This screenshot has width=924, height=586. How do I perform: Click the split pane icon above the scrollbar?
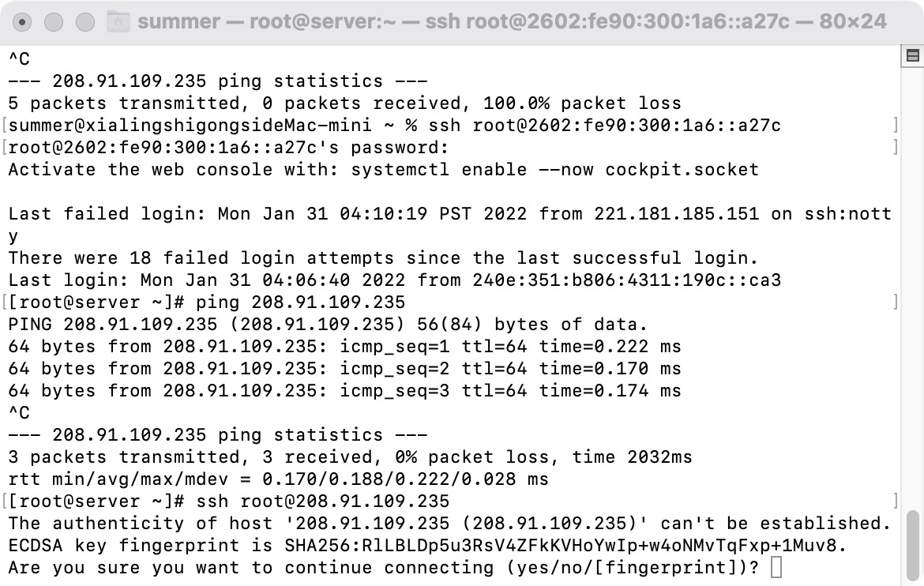(912, 56)
